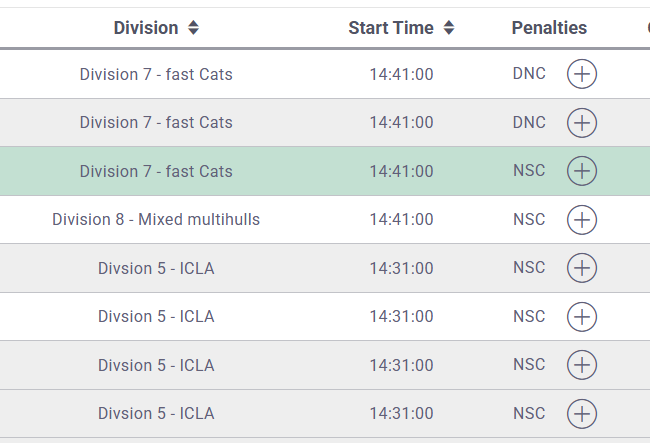Click the Start Time column header label

click(x=391, y=28)
